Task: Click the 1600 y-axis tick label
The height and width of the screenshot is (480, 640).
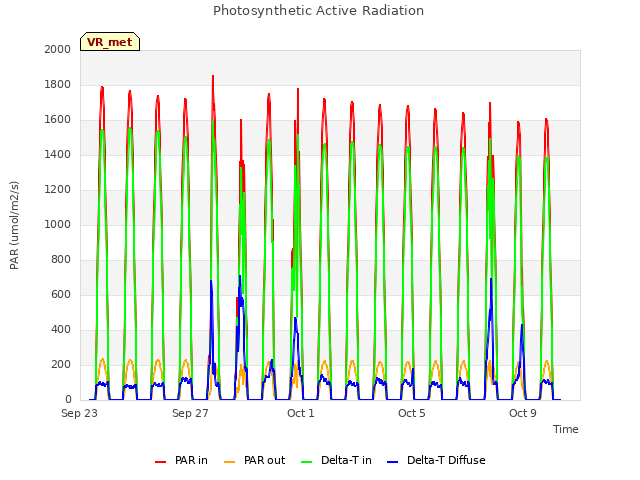Action: (58, 120)
